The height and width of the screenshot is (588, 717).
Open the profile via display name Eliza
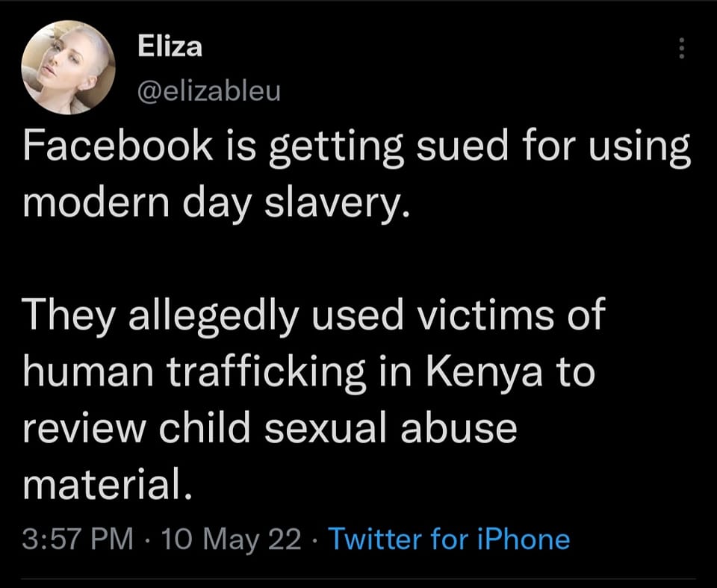pyautogui.click(x=170, y=47)
